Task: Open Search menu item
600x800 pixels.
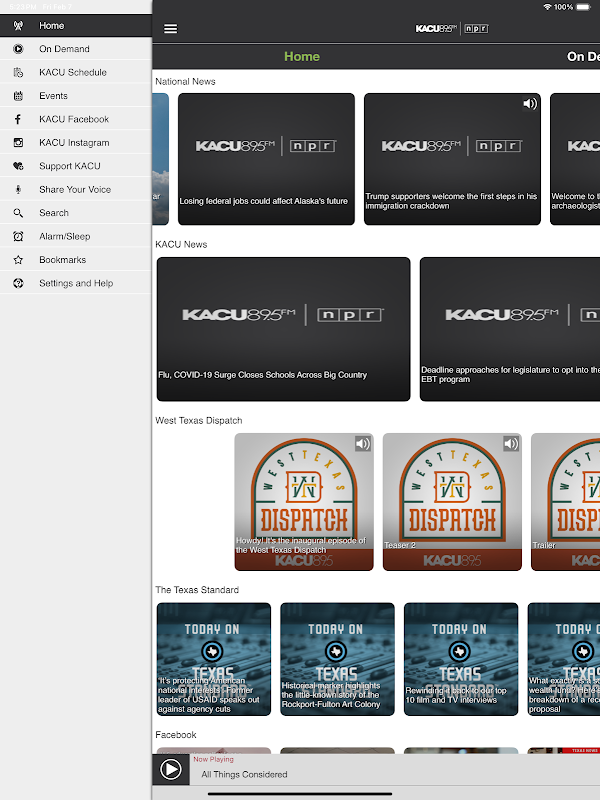Action: tap(76, 213)
